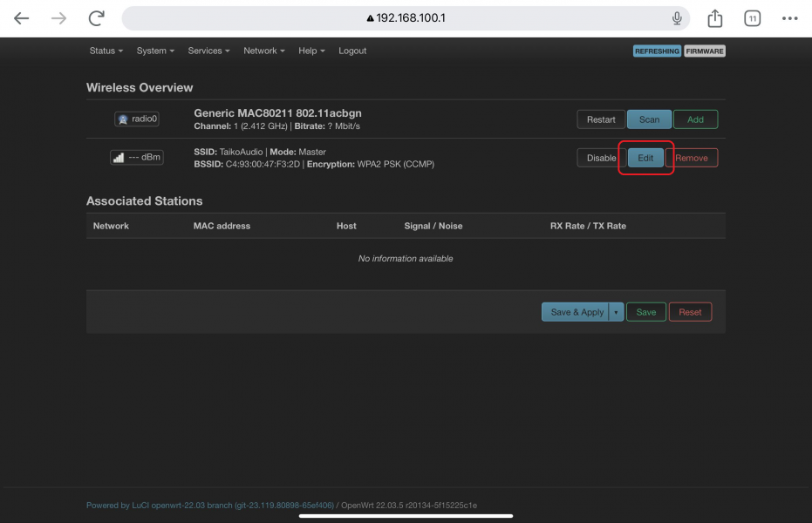Image resolution: width=812 pixels, height=523 pixels.
Task: Reload the current page
Action: tap(96, 17)
